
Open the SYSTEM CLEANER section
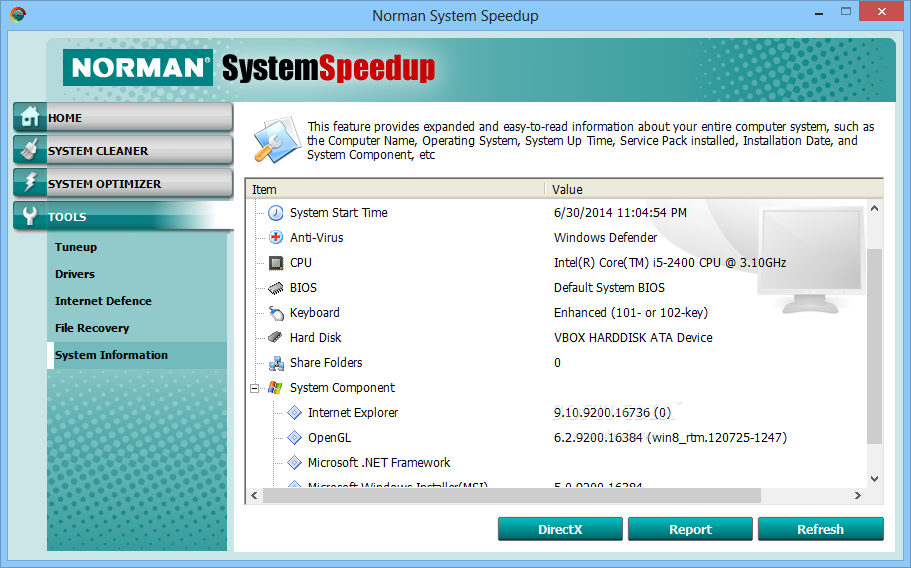(123, 150)
